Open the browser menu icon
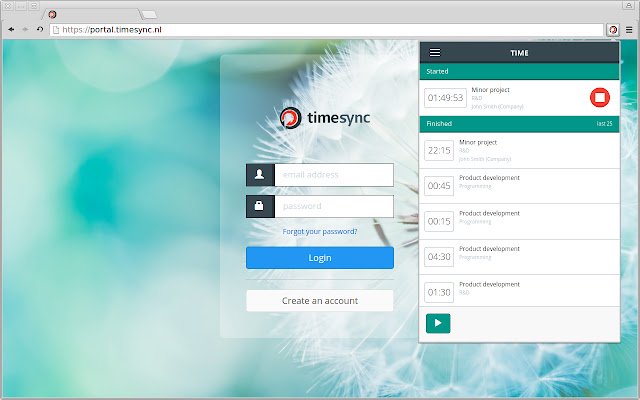Image resolution: width=640 pixels, height=400 pixels. click(629, 30)
